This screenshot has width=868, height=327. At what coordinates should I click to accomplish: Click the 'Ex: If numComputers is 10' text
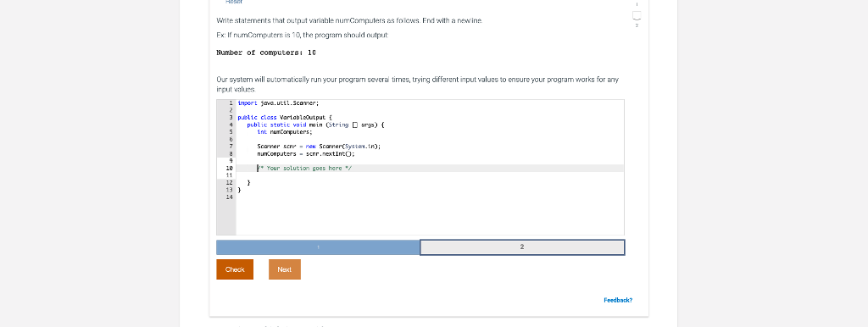coord(303,35)
